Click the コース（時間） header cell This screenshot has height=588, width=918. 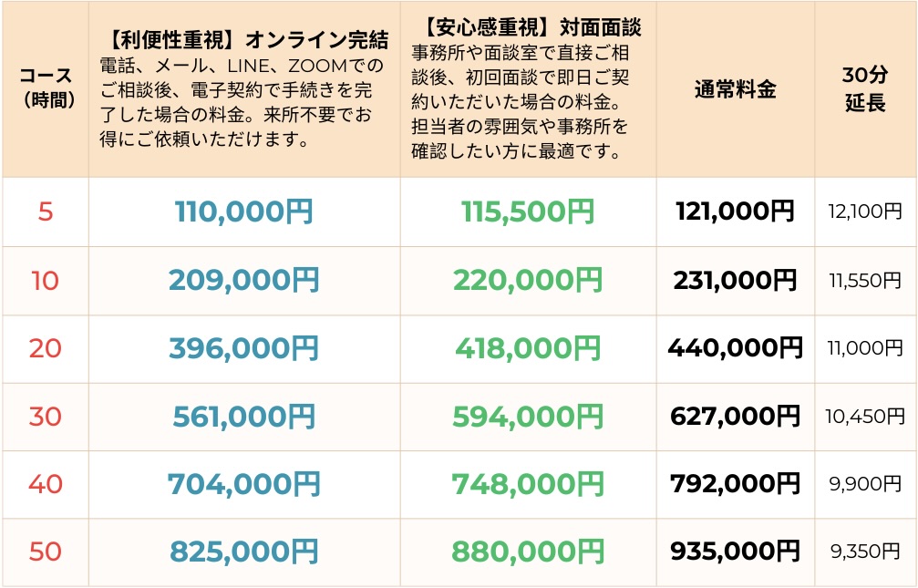(x=46, y=89)
